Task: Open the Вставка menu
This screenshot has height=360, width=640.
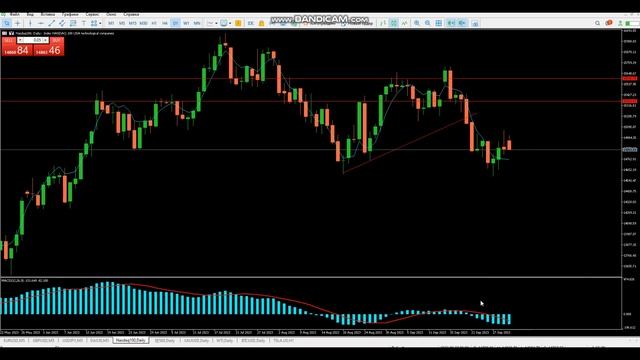Action: [48, 15]
